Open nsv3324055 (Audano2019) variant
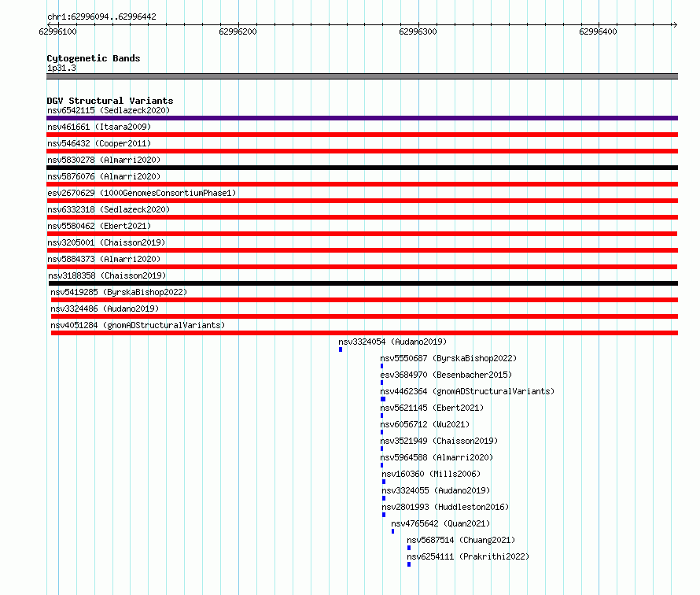This screenshot has height=595, width=700. coord(436,490)
